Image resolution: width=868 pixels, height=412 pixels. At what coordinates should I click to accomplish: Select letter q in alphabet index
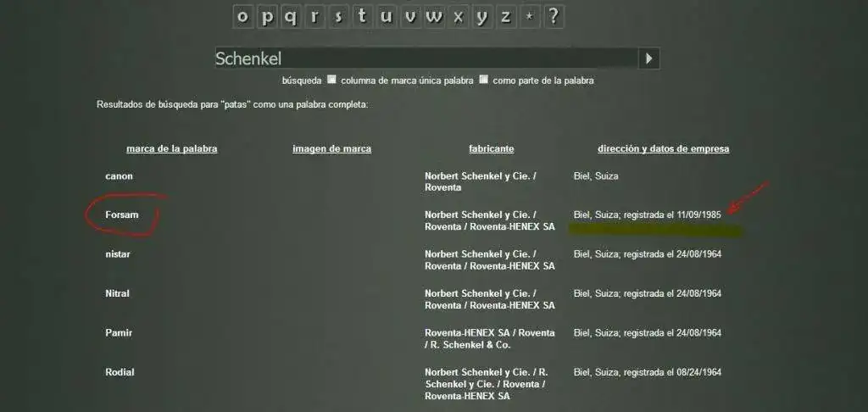click(x=291, y=17)
